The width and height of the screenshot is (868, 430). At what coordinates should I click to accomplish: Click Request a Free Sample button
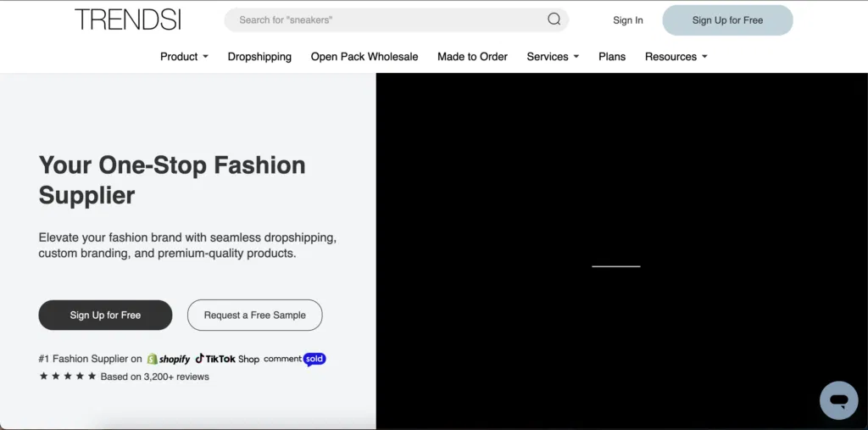click(254, 316)
